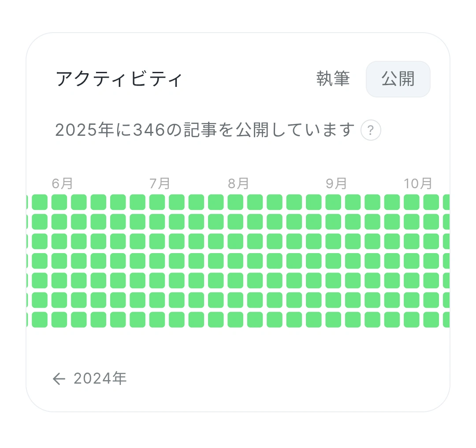
Task: Switch to the 執筆 tab
Action: coord(333,79)
